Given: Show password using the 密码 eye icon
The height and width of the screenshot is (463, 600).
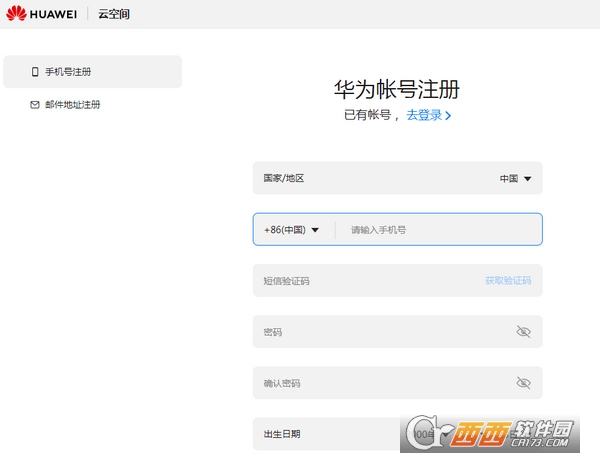Looking at the screenshot, I should (x=523, y=332).
